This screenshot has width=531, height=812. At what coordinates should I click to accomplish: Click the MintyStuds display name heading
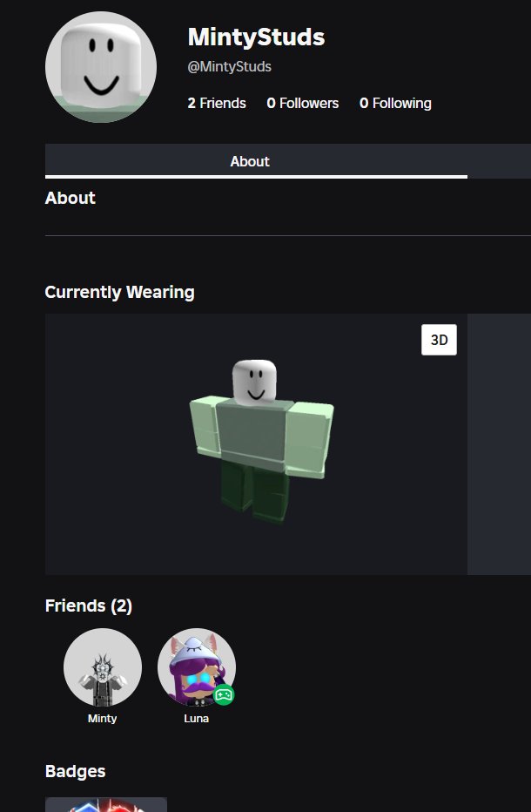click(x=256, y=37)
